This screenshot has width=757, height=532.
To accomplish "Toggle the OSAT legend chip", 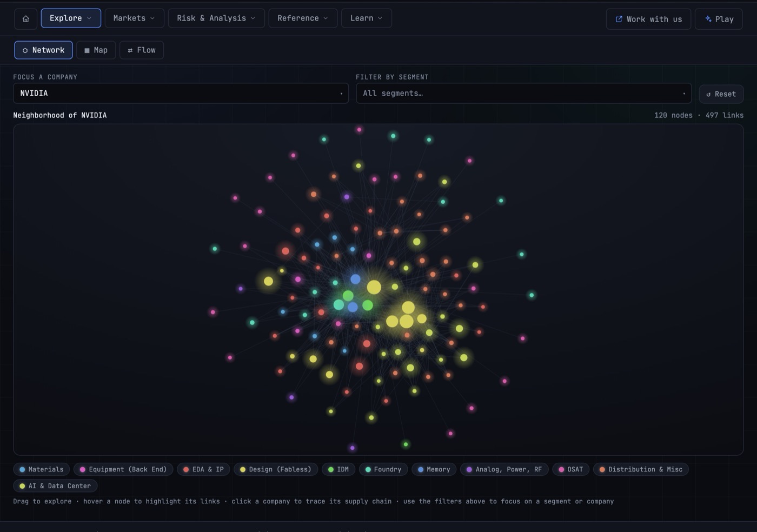I will pyautogui.click(x=571, y=469).
